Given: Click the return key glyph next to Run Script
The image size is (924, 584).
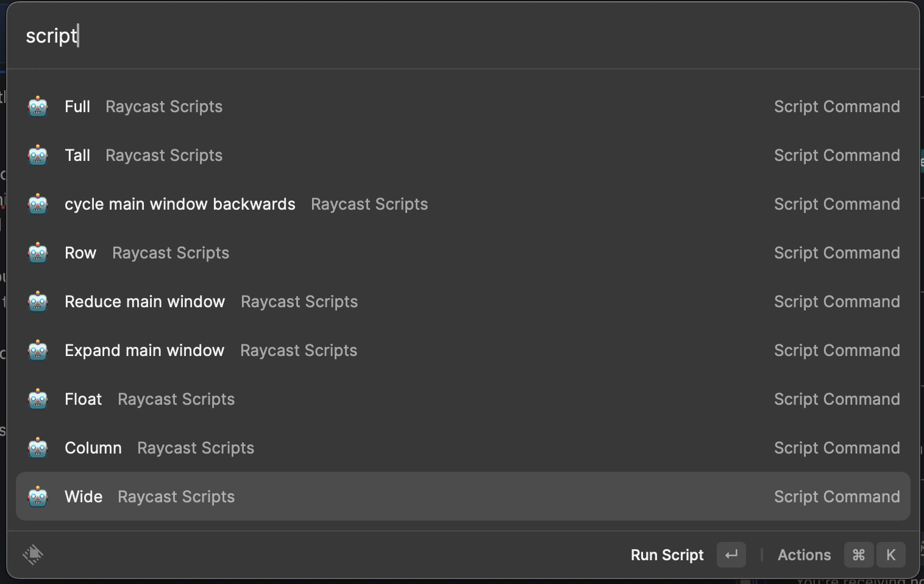Looking at the screenshot, I should (x=731, y=555).
